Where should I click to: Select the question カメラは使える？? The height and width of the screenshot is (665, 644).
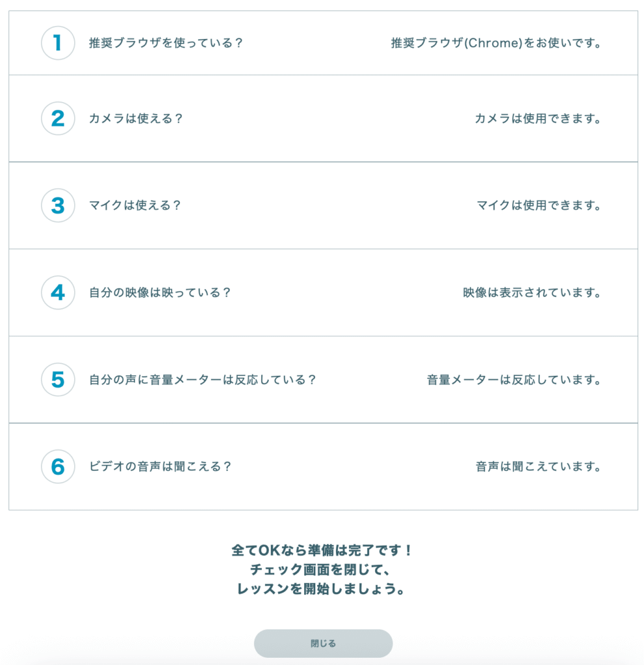point(136,119)
